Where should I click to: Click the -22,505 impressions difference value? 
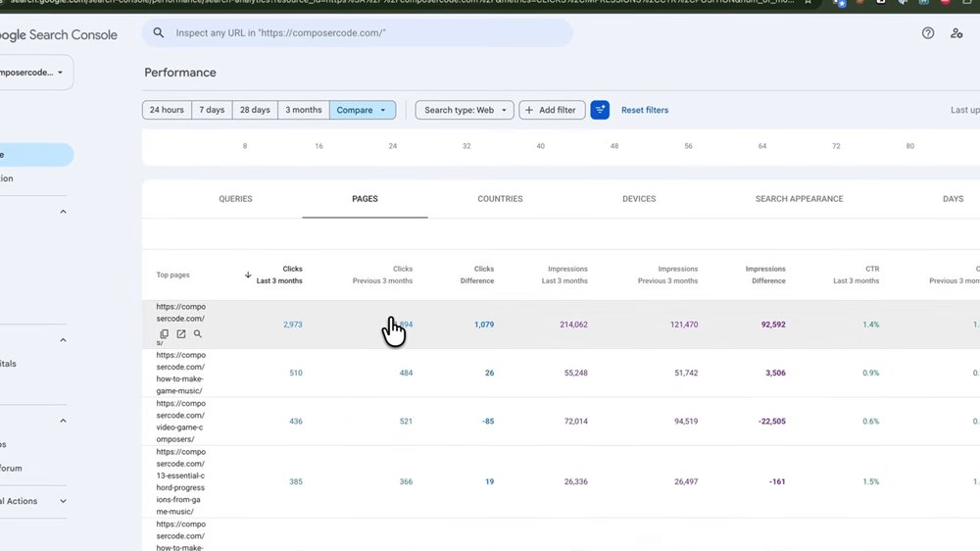[x=771, y=422]
